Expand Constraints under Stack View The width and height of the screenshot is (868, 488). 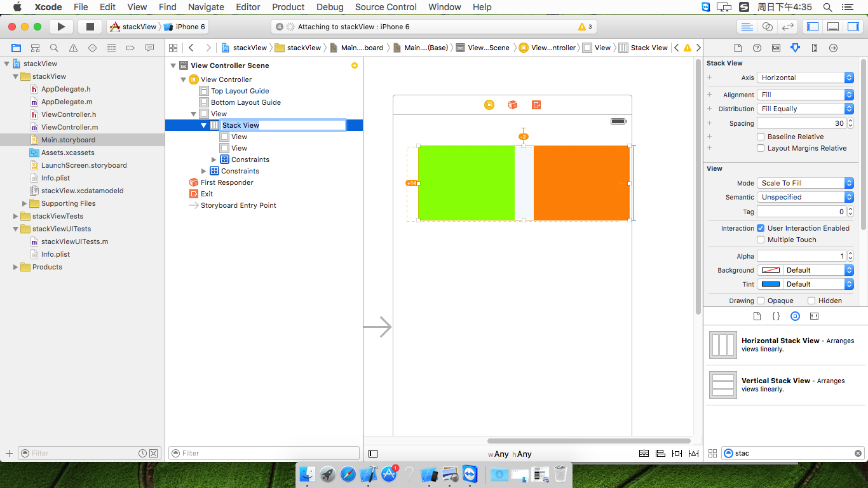pyautogui.click(x=214, y=159)
